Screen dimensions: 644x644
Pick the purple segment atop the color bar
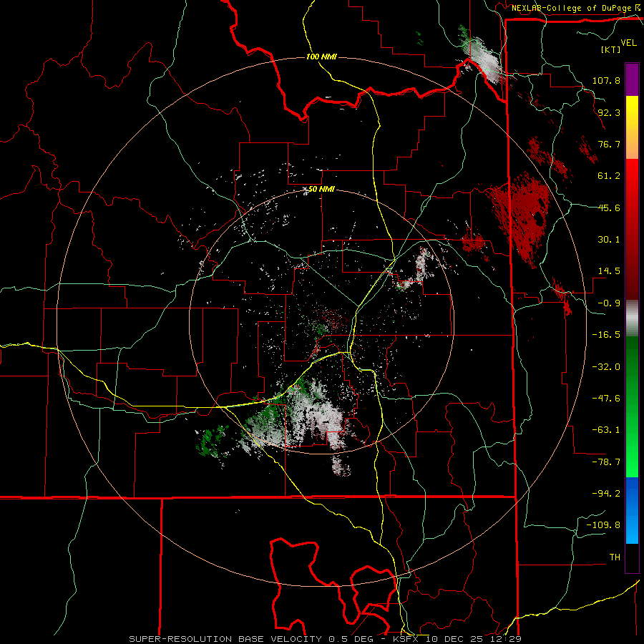click(x=632, y=79)
